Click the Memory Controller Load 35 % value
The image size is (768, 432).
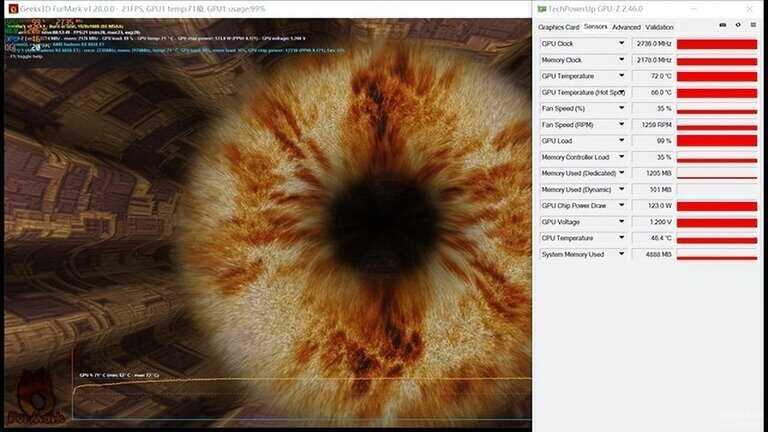tap(653, 157)
